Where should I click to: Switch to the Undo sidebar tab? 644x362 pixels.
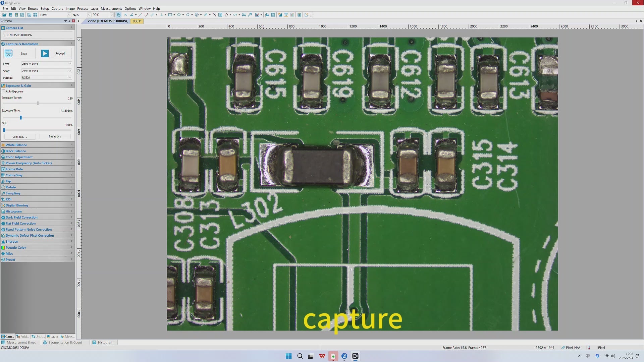pos(38,337)
